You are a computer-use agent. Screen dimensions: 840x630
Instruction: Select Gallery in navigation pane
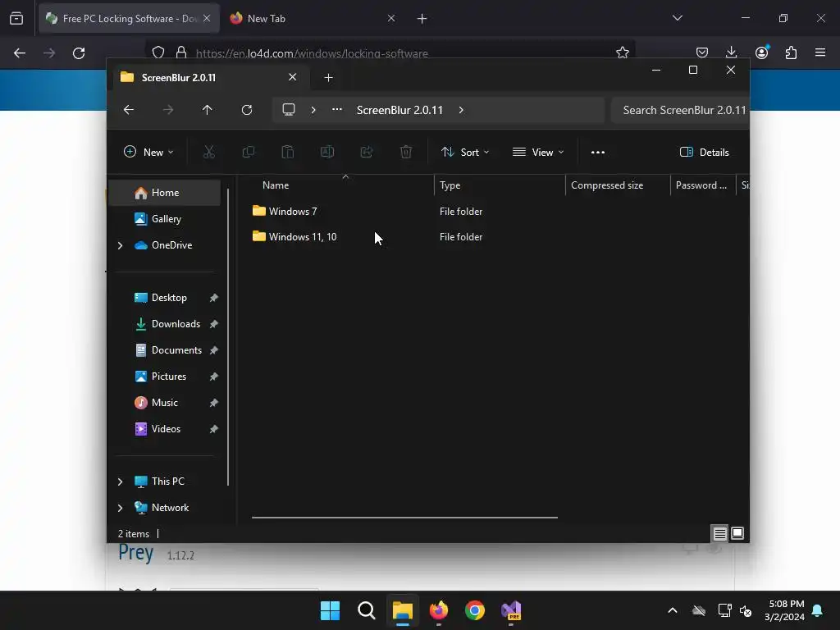click(x=164, y=219)
